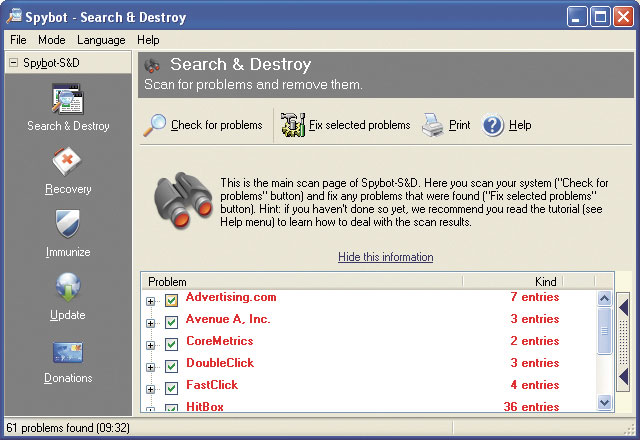Open Search & Destroy sidebar icon
This screenshot has height=440, width=640.
pyautogui.click(x=68, y=101)
